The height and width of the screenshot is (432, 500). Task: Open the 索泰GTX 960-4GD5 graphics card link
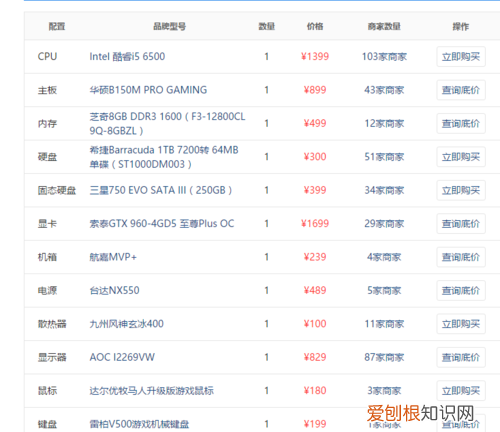tap(162, 224)
